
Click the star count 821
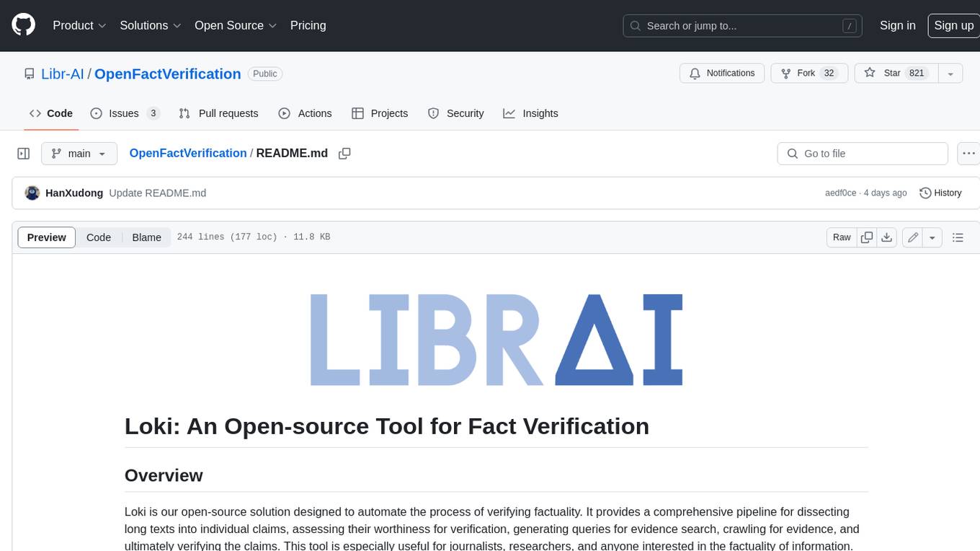917,73
